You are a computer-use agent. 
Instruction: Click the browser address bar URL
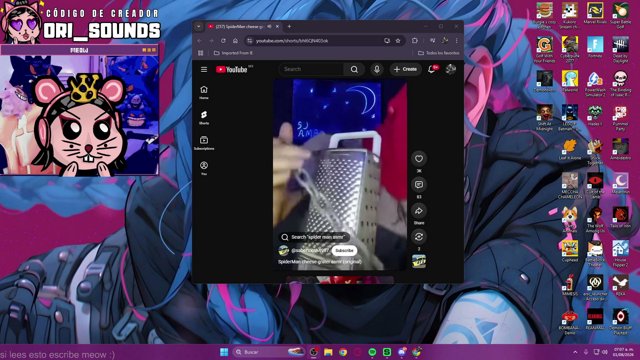click(x=292, y=41)
